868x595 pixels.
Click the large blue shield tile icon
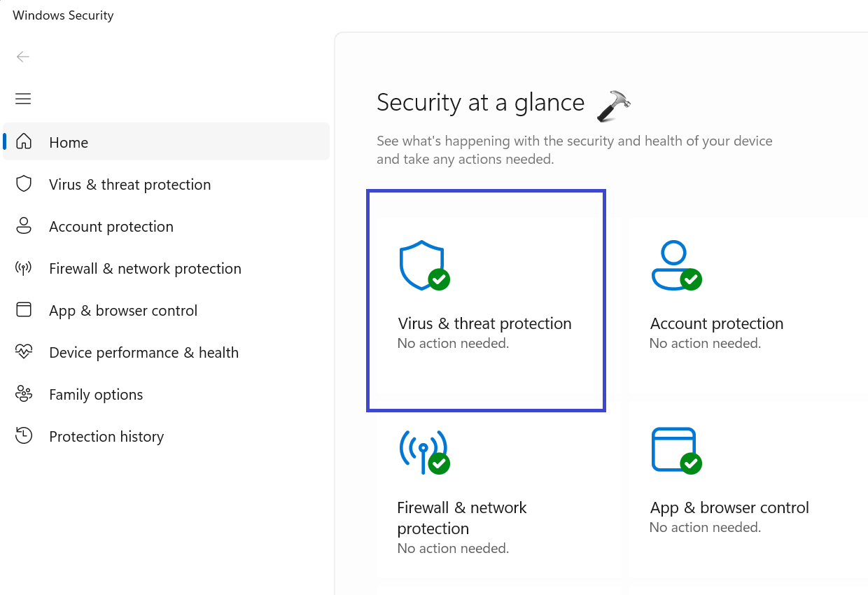tap(422, 265)
